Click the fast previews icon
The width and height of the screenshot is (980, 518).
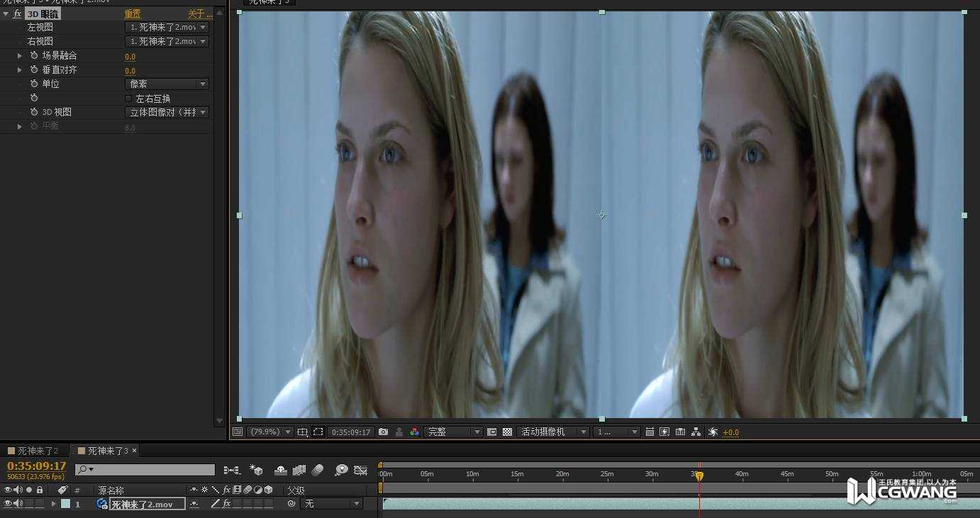pyautogui.click(x=664, y=432)
